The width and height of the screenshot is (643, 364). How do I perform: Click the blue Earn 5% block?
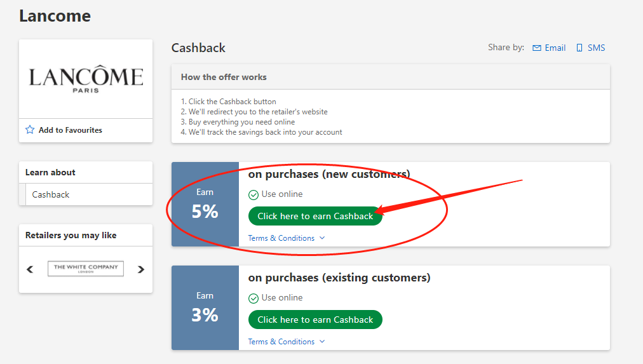205,204
